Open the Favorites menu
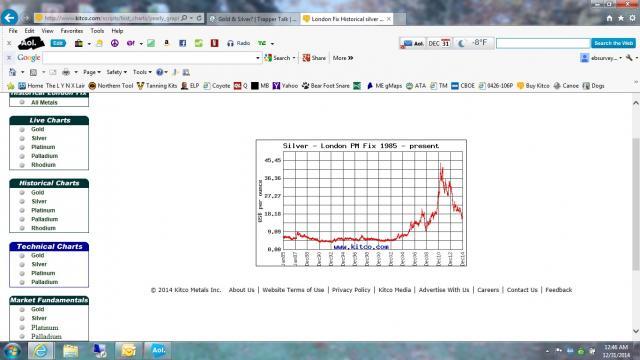The image size is (640, 360). 71,31
